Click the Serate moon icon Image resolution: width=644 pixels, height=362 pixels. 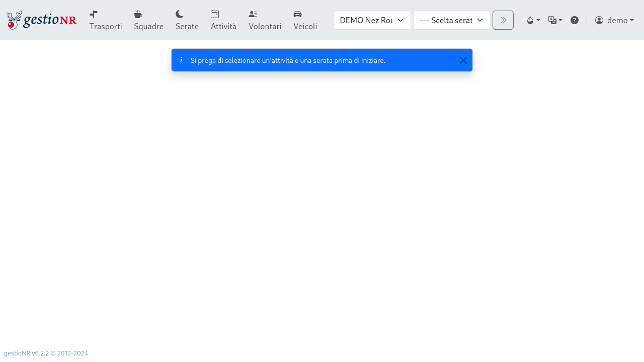(x=180, y=14)
